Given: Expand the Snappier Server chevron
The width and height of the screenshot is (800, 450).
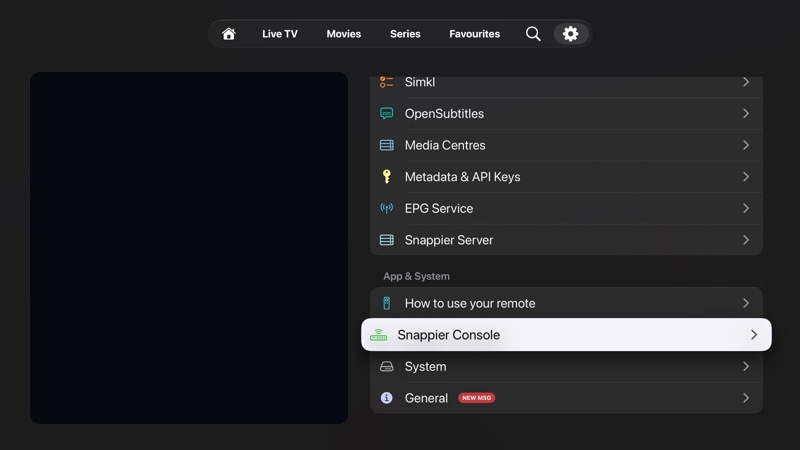Looking at the screenshot, I should pos(746,240).
